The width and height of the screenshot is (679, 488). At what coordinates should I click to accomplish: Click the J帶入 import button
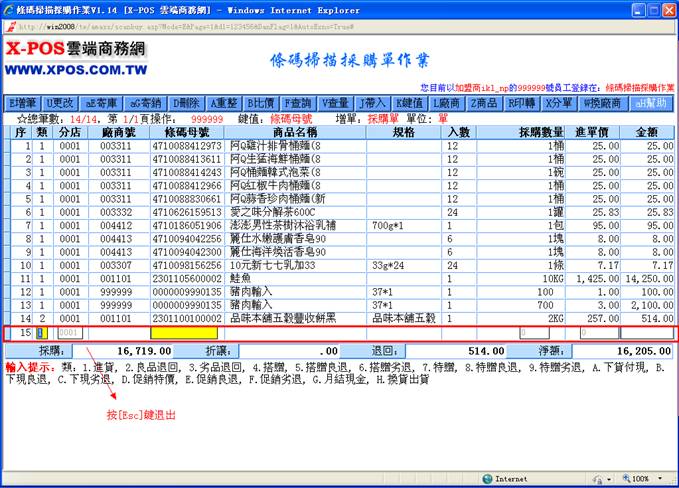click(x=372, y=103)
